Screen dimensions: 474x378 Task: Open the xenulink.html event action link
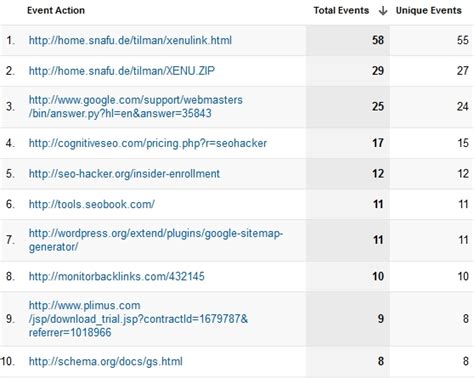(x=130, y=40)
